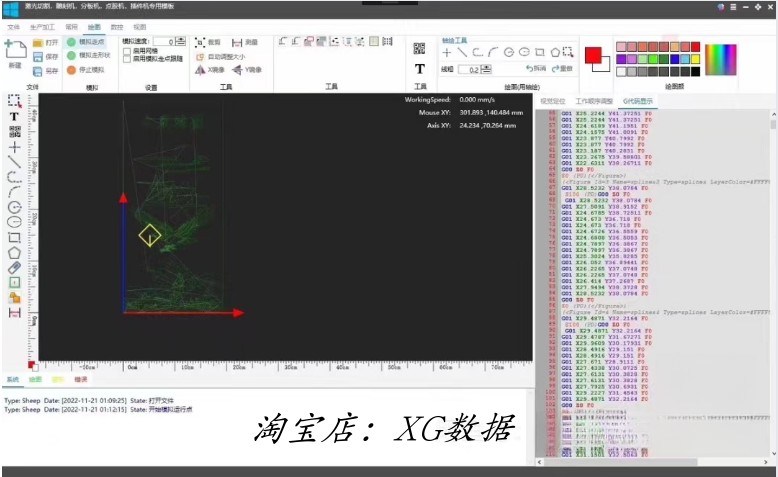The image size is (778, 477).
Task: Switch to the 视觉定位 panel tab
Action: click(553, 101)
